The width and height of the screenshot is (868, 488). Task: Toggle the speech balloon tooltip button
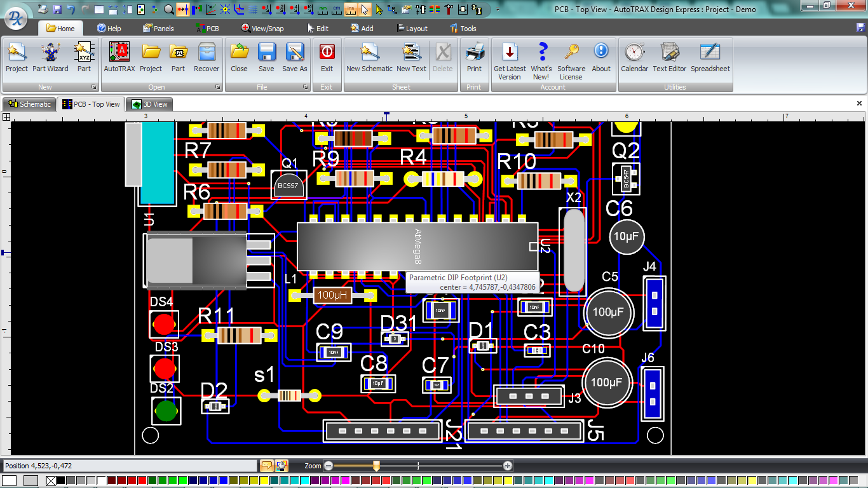coord(267,466)
